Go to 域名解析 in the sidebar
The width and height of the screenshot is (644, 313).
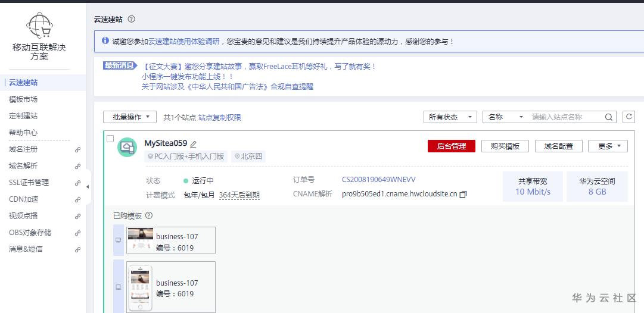coord(23,166)
